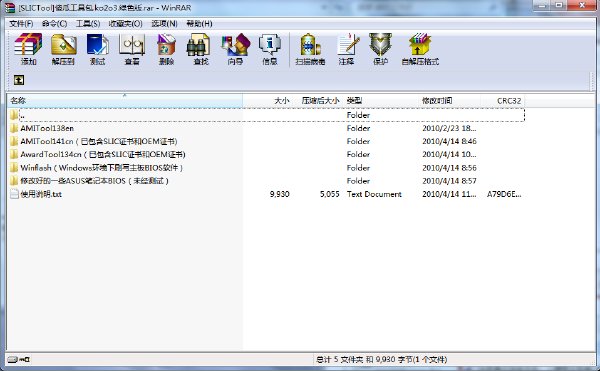Screen dimensions: 600x371
Task: Open the Favorites (收藏夹) menu
Action: (x=126, y=24)
